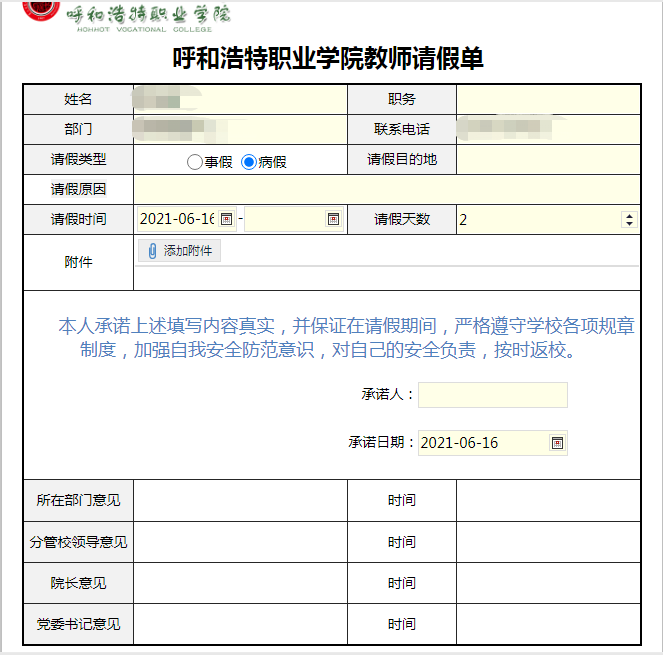This screenshot has width=663, height=655.
Task: Click the Hohhot Vocational College logo
Action: coord(127,17)
